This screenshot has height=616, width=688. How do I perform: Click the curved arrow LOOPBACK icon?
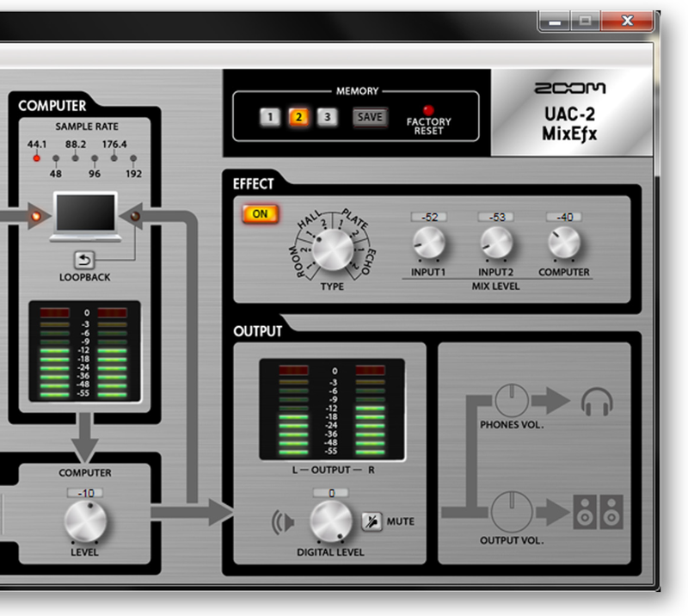point(84,261)
